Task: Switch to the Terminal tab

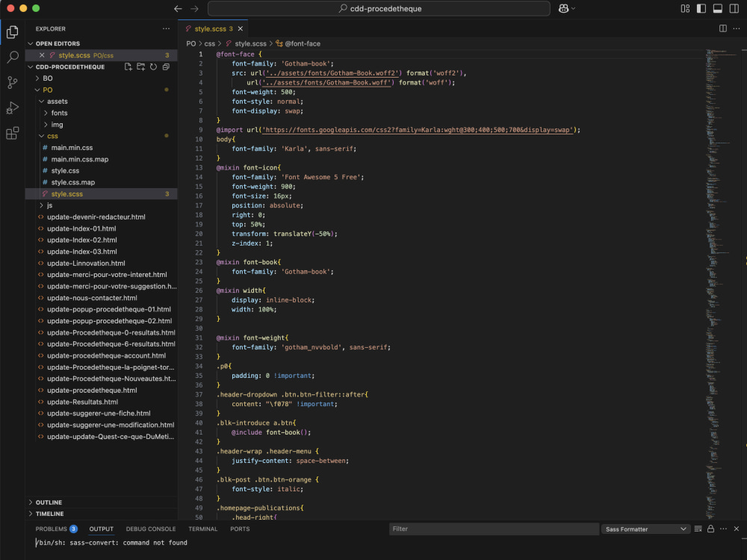Action: click(x=203, y=529)
